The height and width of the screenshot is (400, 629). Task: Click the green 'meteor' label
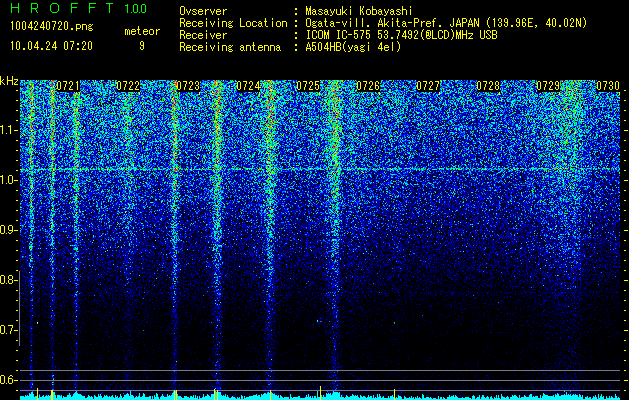click(142, 31)
